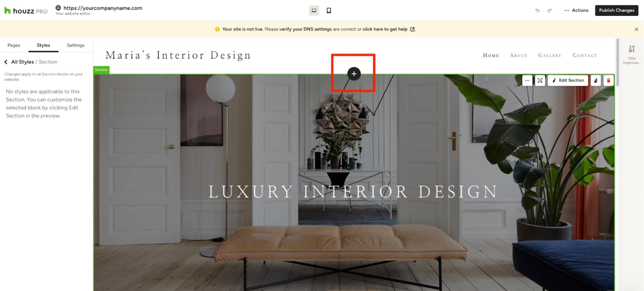
Task: Open the Actions menu
Action: 576,10
